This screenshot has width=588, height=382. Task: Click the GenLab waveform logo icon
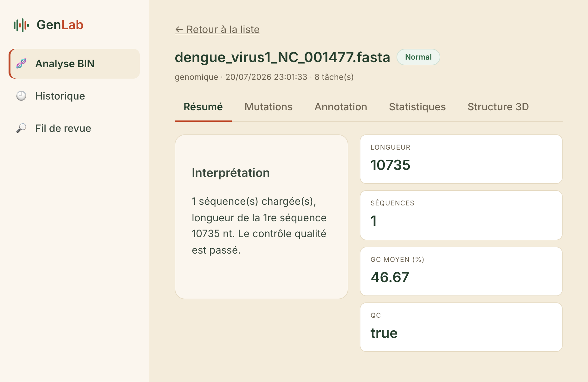21,25
